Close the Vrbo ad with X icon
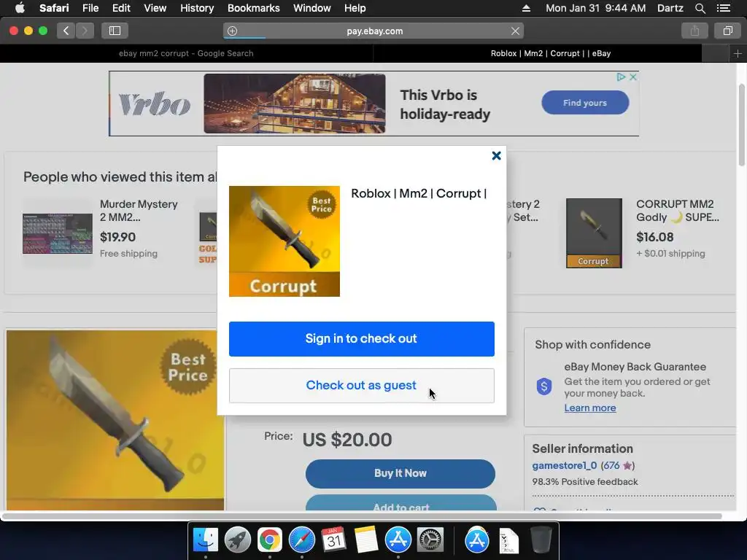The height and width of the screenshot is (560, 747). [x=633, y=77]
